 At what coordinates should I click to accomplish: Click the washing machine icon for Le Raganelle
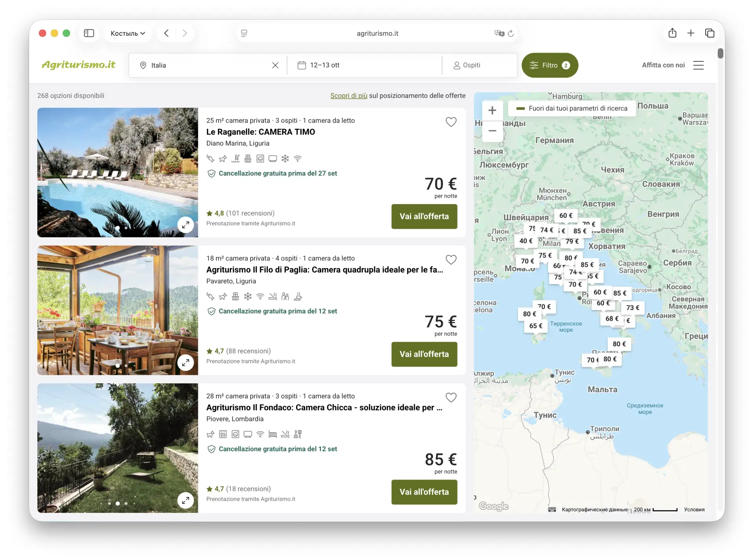coord(260,159)
